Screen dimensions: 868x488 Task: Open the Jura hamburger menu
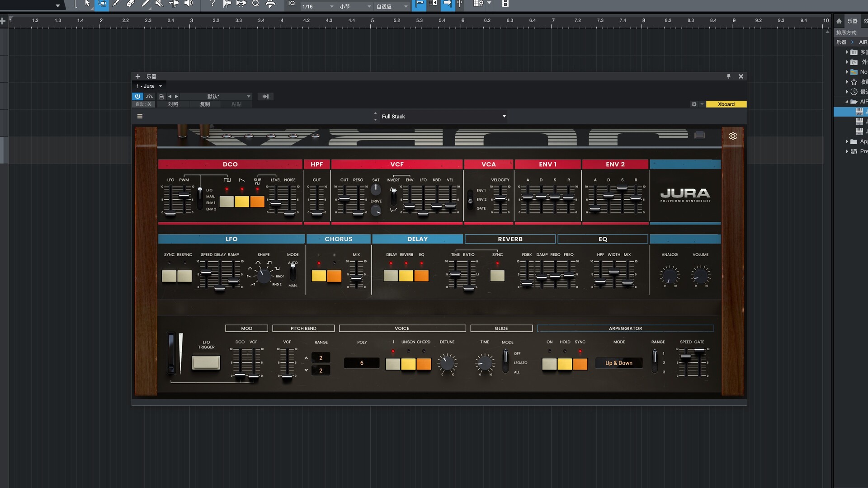[x=140, y=116]
